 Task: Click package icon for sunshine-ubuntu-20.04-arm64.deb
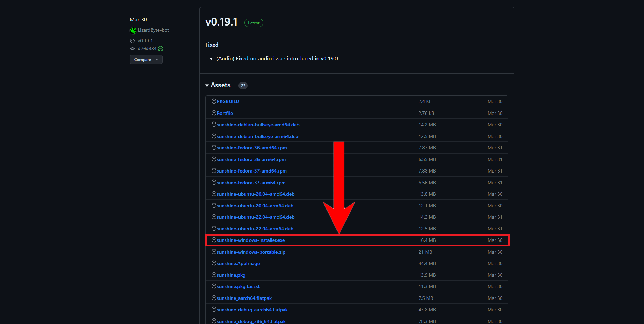214,205
